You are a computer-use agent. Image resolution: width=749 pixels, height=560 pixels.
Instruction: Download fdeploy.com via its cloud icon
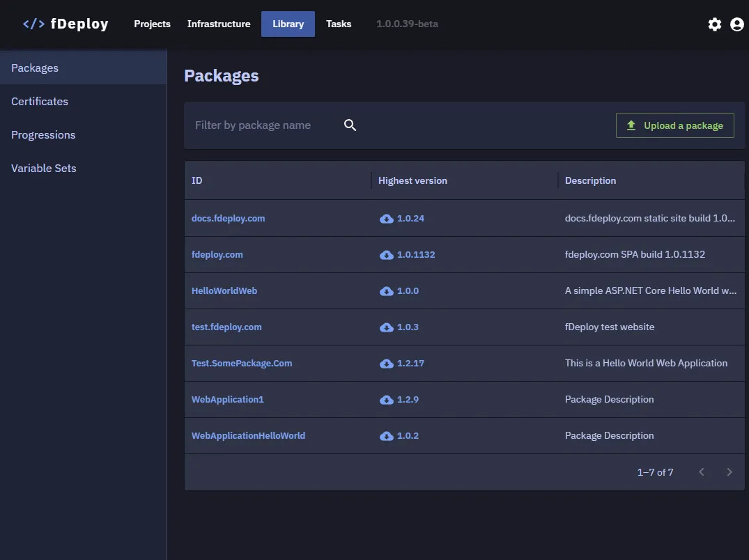click(x=387, y=255)
